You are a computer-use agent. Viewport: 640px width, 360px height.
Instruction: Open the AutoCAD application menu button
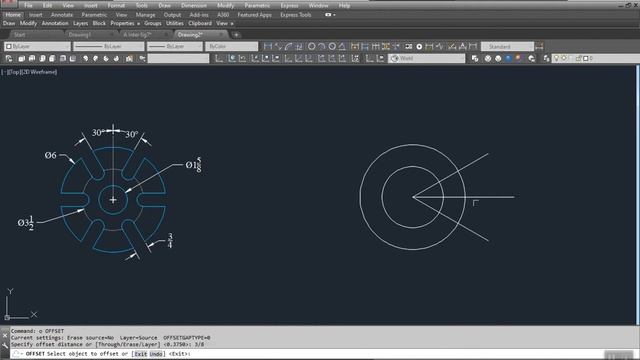click(x=8, y=4)
